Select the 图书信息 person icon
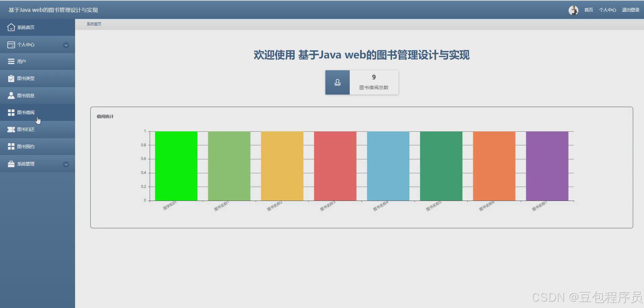Image resolution: width=644 pixels, height=308 pixels. [11, 95]
